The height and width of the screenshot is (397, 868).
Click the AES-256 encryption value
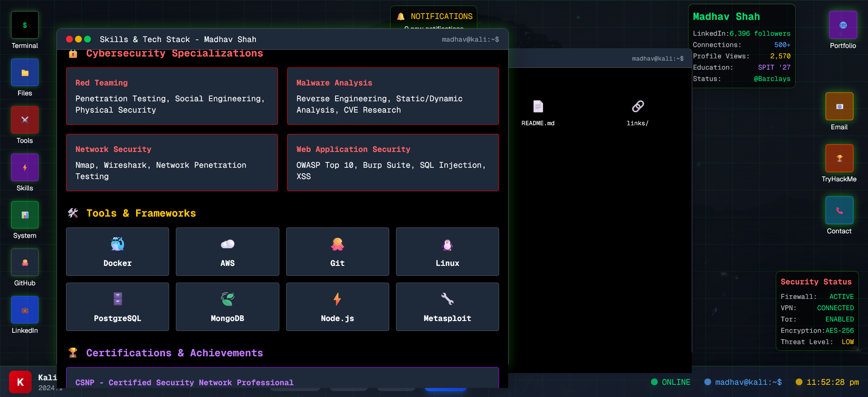[840, 331]
